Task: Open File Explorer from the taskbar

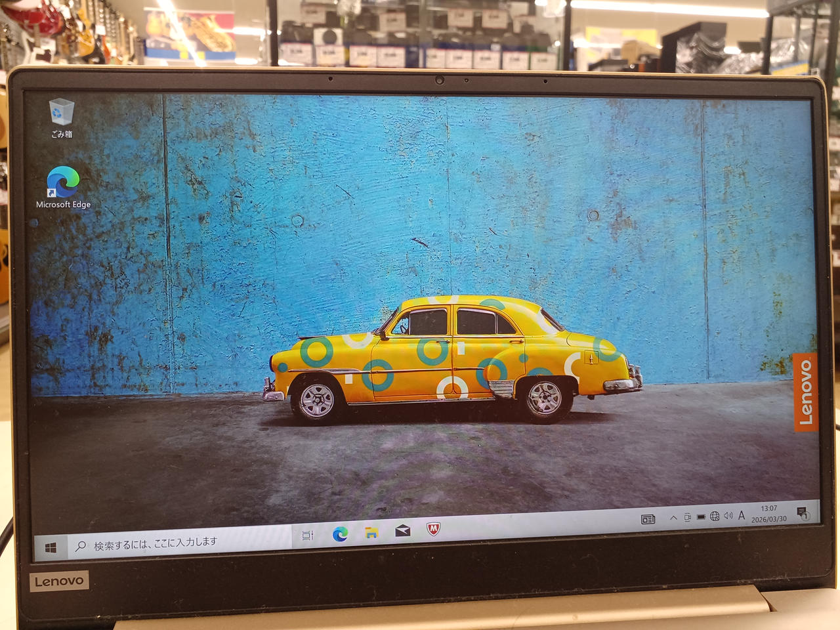Action: [371, 532]
